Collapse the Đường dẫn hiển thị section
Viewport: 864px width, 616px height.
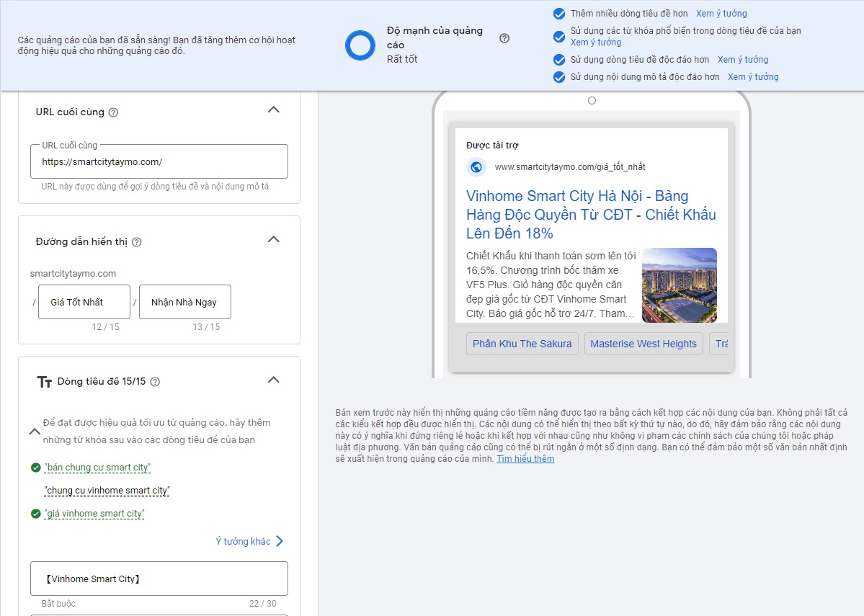(273, 239)
